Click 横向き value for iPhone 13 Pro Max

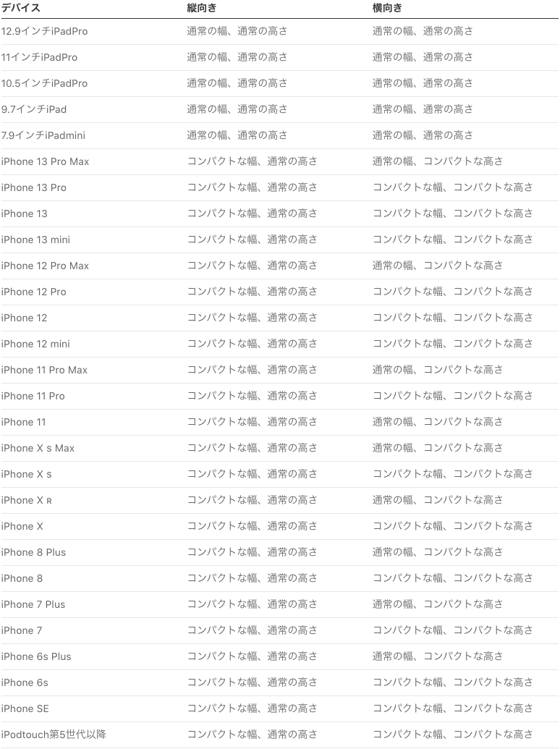(x=438, y=161)
